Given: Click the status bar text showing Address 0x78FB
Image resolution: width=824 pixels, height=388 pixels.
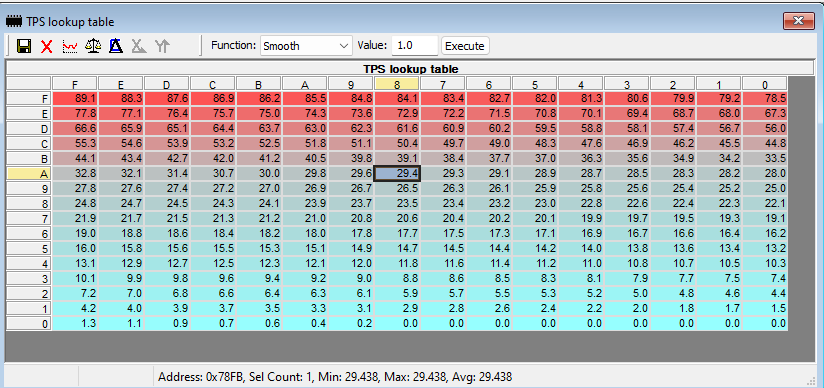Looking at the screenshot, I should pyautogui.click(x=335, y=376).
